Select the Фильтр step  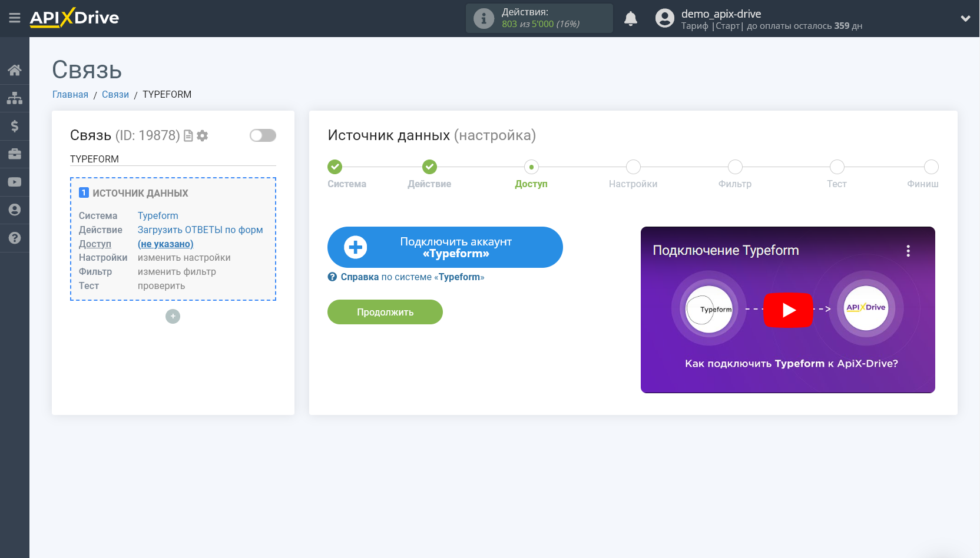click(735, 175)
